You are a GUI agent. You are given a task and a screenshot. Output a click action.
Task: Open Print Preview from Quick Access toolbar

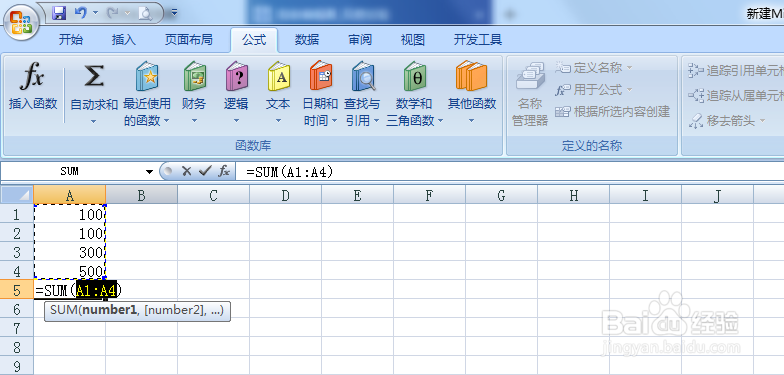pyautogui.click(x=145, y=13)
